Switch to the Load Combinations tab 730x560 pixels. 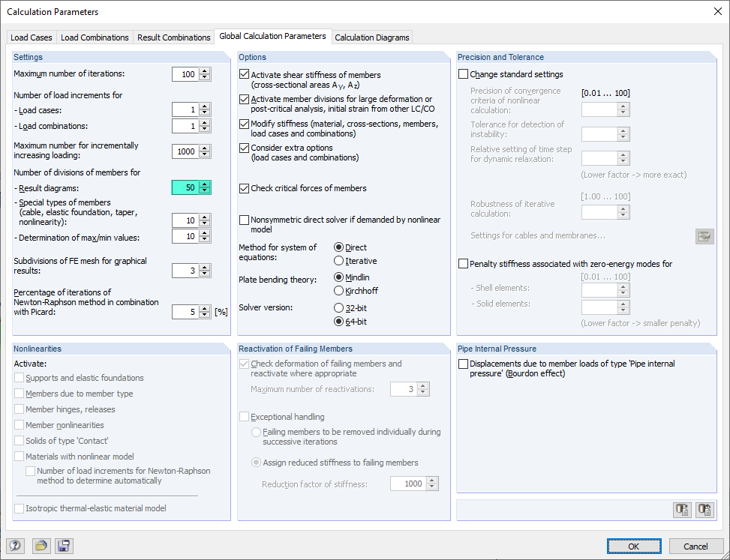95,37
